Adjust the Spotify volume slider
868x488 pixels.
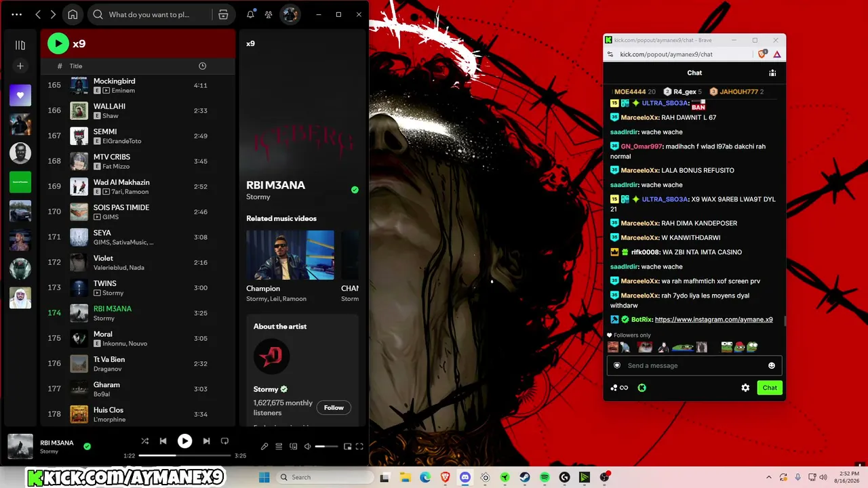(326, 447)
